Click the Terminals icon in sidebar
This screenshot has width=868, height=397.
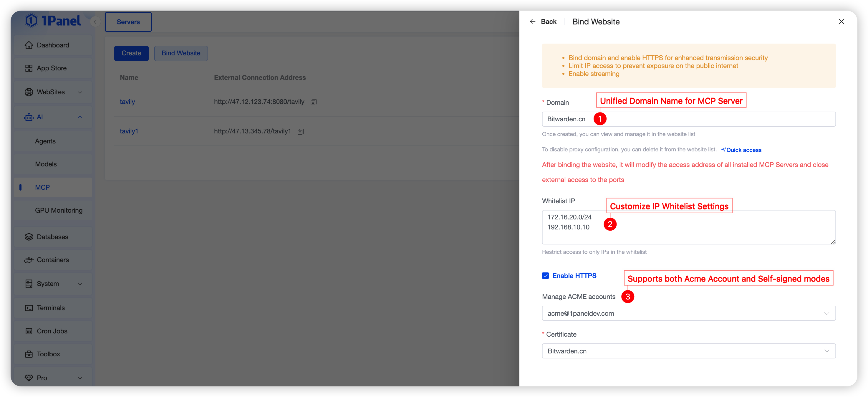(x=29, y=308)
